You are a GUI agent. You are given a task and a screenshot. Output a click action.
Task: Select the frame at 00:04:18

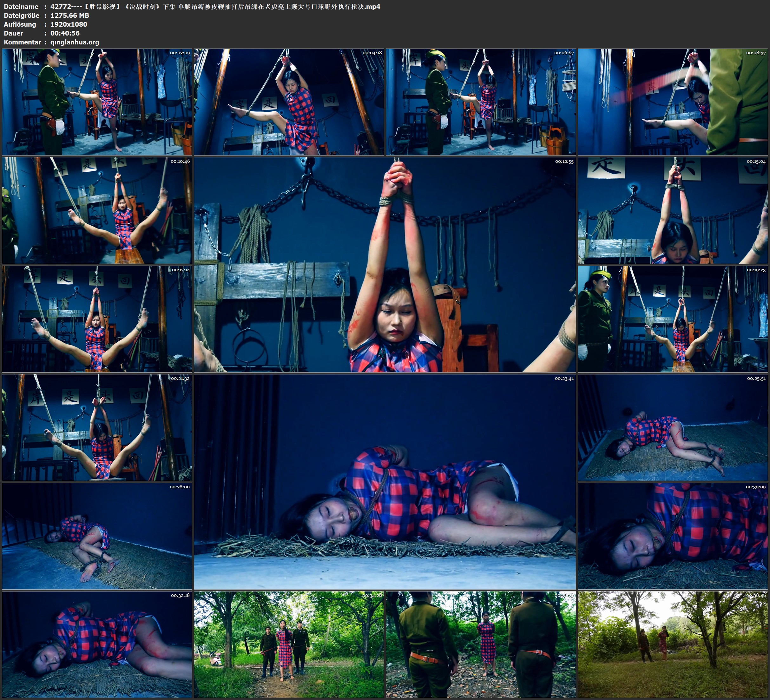tap(289, 102)
